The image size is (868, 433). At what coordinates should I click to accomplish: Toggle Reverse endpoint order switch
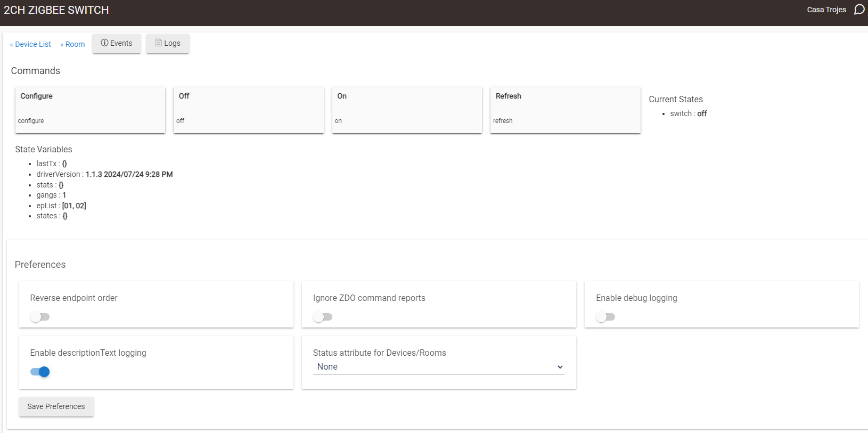click(40, 317)
